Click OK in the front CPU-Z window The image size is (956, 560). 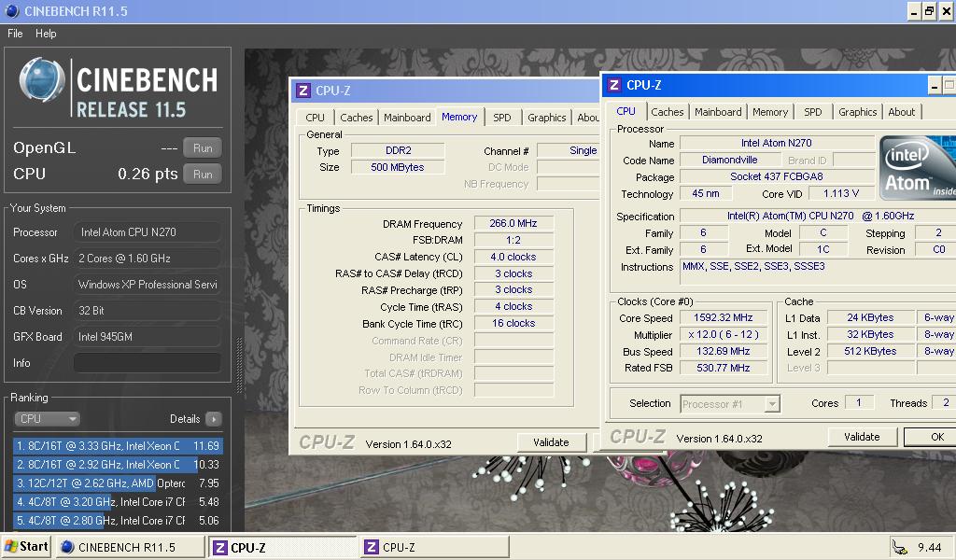931,437
